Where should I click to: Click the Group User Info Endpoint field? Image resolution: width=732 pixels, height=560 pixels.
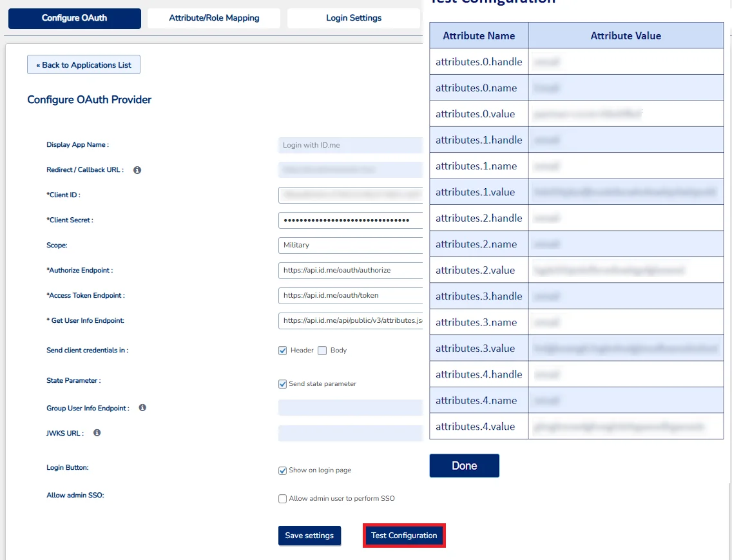[x=350, y=408]
